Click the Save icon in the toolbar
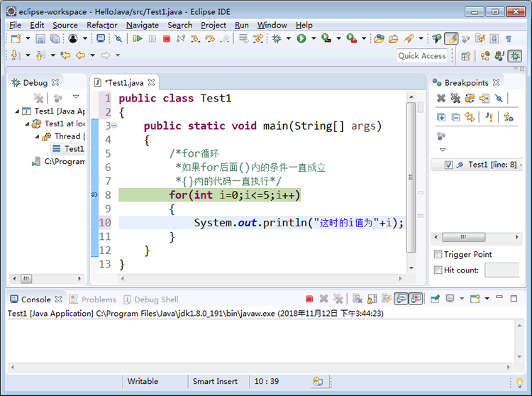Screen dimensions: 532x396 click(40, 38)
